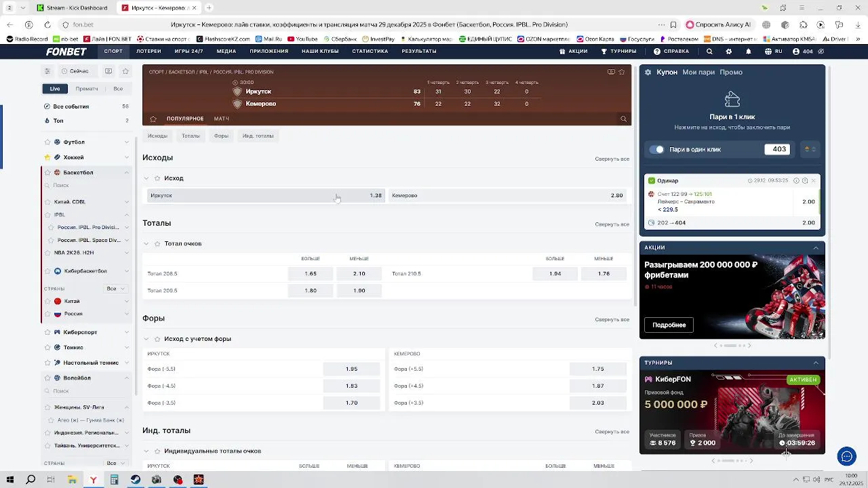Toggle Одинар coupon checkbox
The height and width of the screenshot is (488, 868).
pos(652,181)
